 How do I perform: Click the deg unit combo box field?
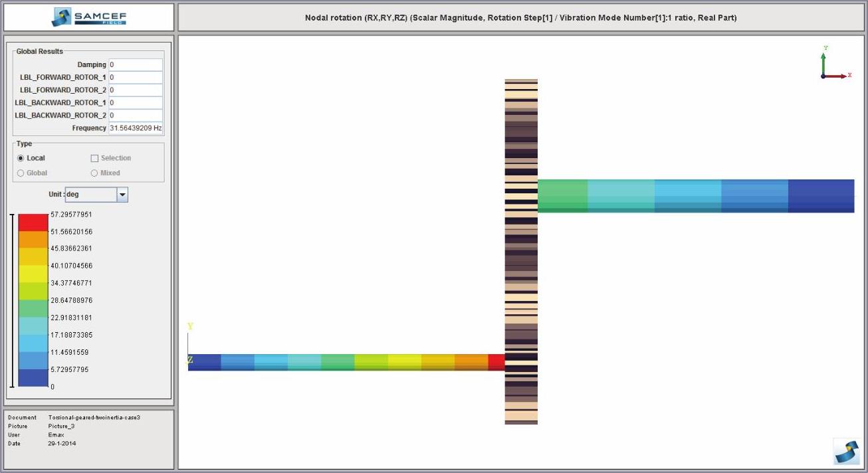tap(90, 195)
